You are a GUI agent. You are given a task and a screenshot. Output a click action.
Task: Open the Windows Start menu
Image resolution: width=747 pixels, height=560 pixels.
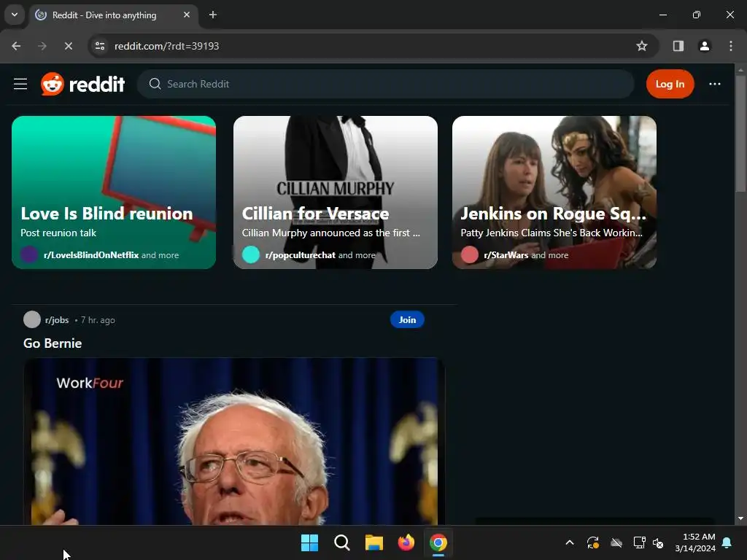(x=309, y=542)
